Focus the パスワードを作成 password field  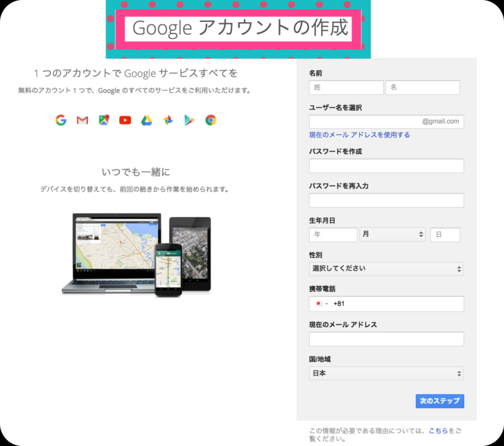tap(386, 165)
